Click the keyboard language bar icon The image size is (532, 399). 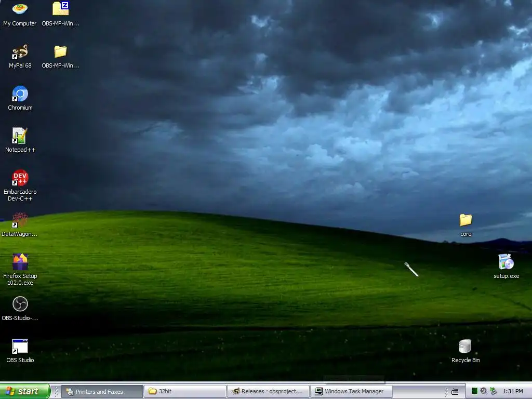(455, 392)
